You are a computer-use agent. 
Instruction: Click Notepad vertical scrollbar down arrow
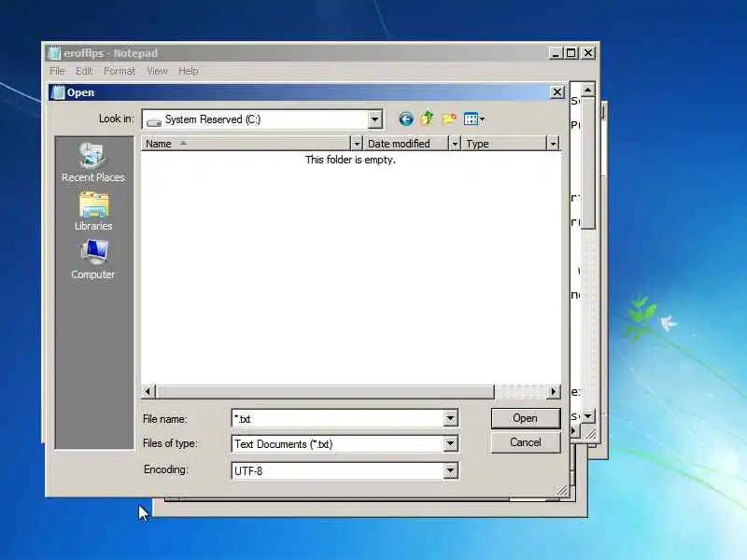(588, 415)
